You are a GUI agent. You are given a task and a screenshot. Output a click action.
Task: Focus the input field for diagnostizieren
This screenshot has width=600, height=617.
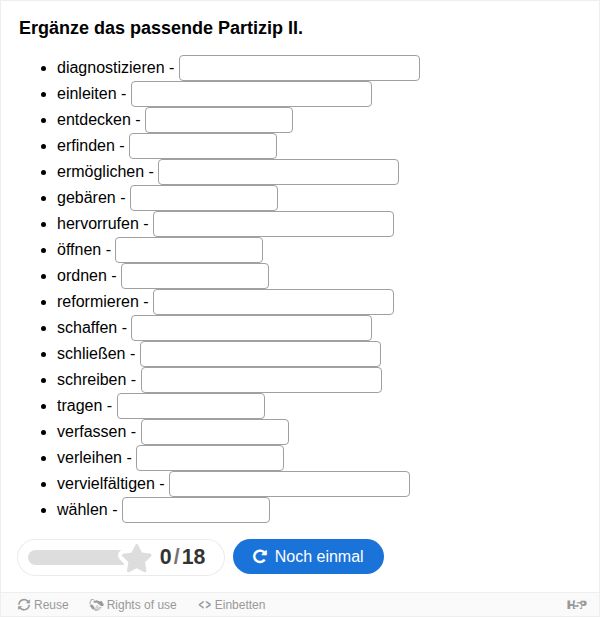[299, 68]
